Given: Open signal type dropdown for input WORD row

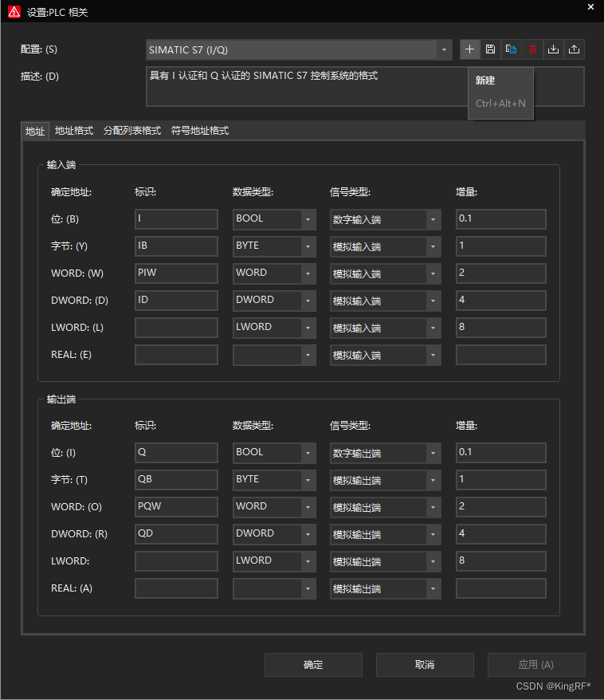Looking at the screenshot, I should pos(433,273).
